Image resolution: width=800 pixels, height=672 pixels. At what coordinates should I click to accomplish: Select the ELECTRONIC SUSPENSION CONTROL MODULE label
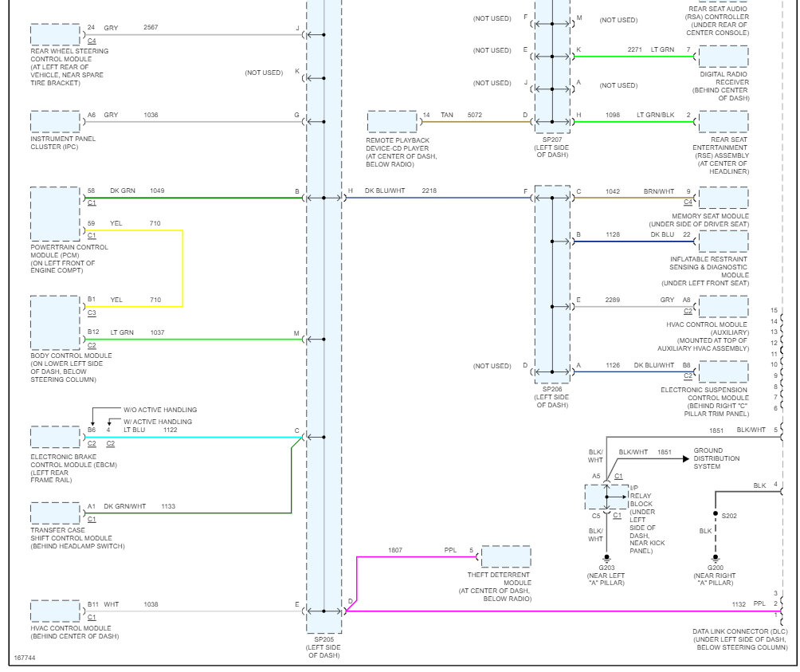(704, 402)
